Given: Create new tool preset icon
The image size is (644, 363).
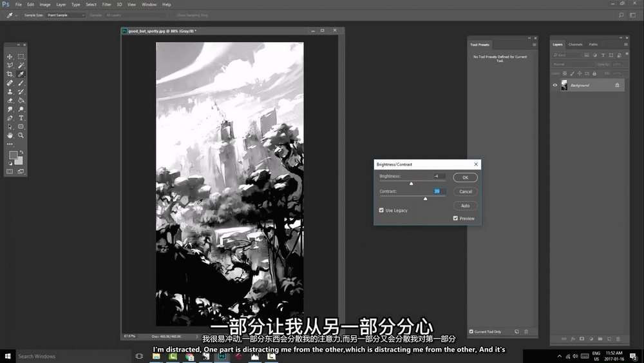Looking at the screenshot, I should click(x=516, y=331).
